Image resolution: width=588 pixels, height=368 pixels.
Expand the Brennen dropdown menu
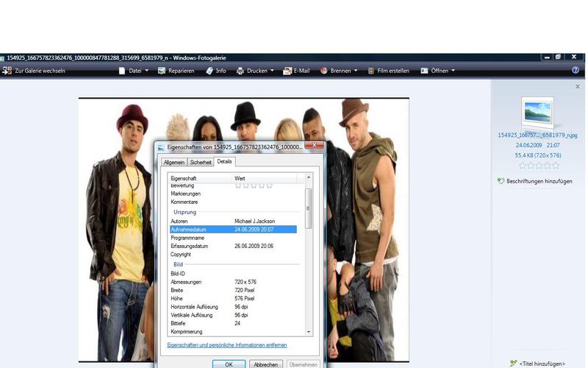tap(356, 71)
